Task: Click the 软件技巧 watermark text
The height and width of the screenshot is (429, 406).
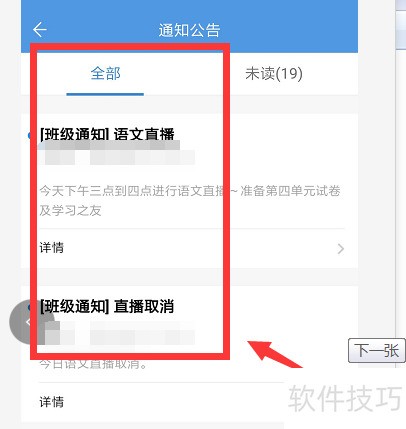Action: click(x=345, y=398)
